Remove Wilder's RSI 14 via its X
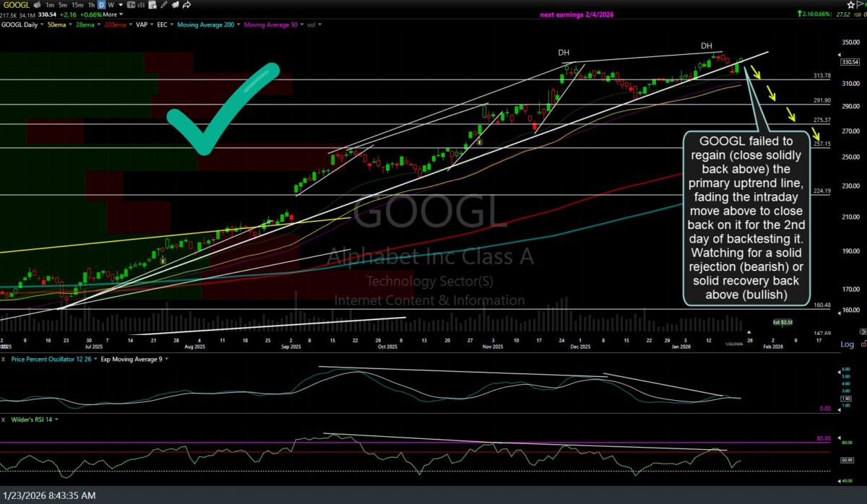Viewport: 867px width, 504px height. click(x=4, y=420)
